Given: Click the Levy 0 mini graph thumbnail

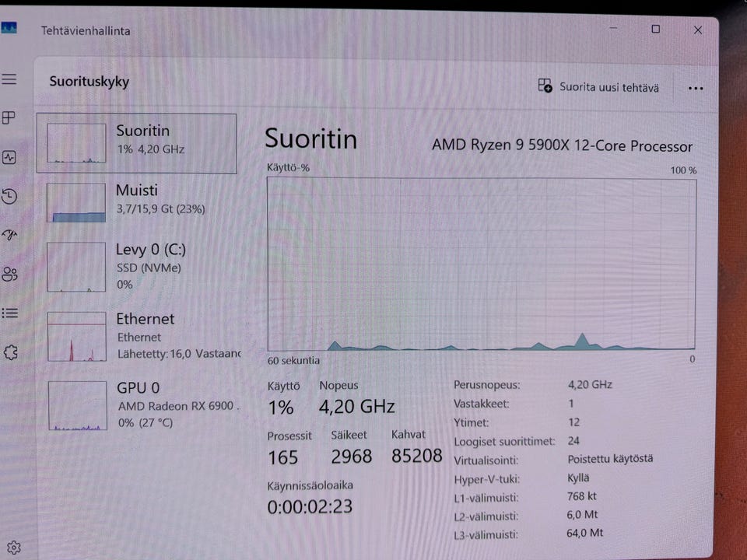Looking at the screenshot, I should pyautogui.click(x=76, y=267).
